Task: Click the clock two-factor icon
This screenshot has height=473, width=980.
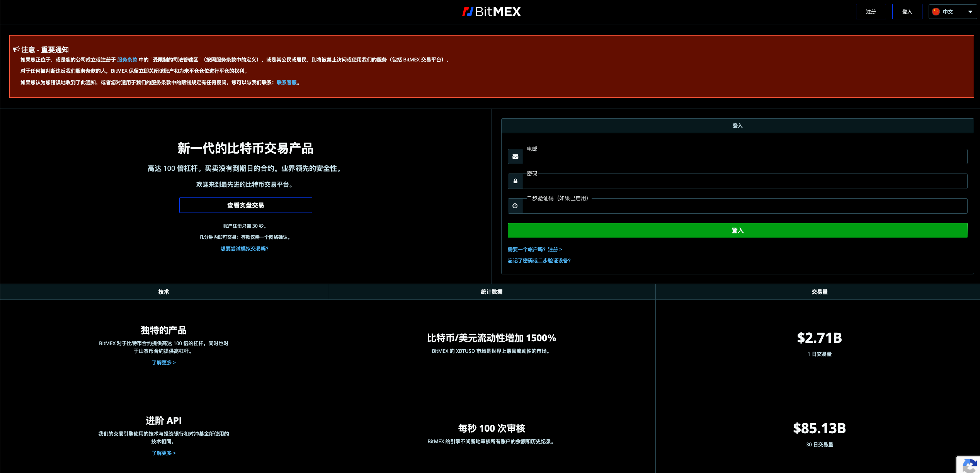Action: 515,206
